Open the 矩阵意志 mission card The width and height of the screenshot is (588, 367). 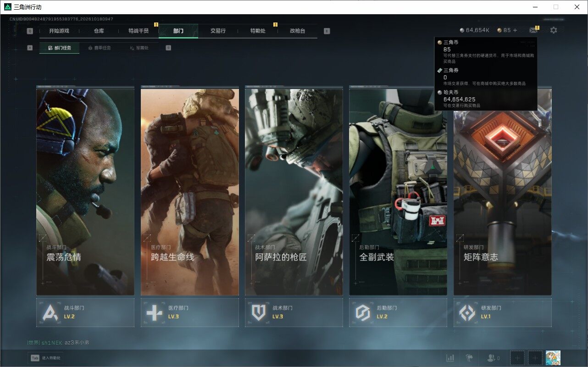click(503, 192)
